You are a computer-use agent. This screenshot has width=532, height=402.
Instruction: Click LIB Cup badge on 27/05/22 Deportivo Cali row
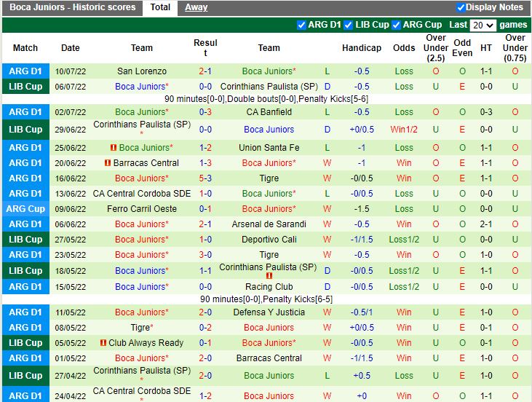tap(25, 240)
